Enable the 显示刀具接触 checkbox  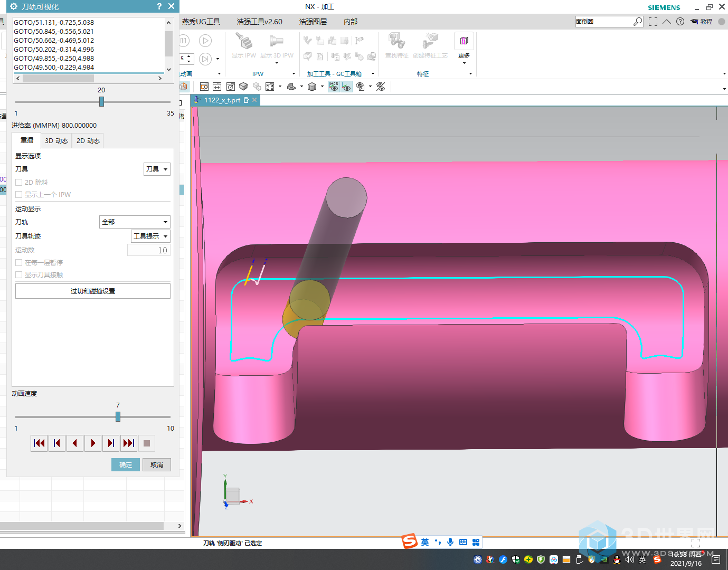pos(18,274)
